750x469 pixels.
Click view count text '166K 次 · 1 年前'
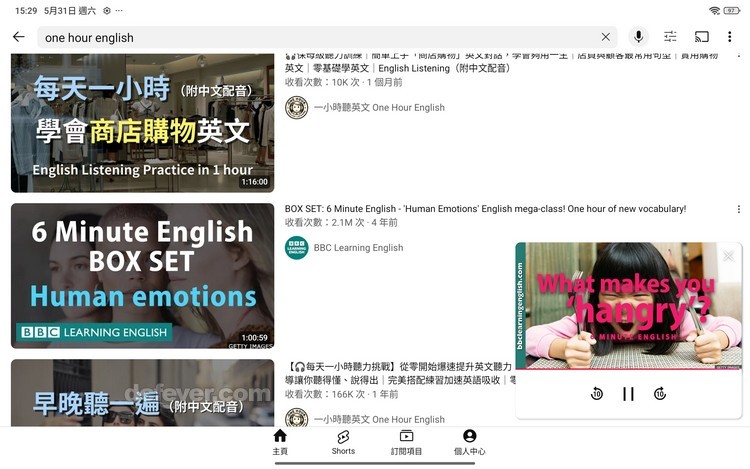click(342, 394)
